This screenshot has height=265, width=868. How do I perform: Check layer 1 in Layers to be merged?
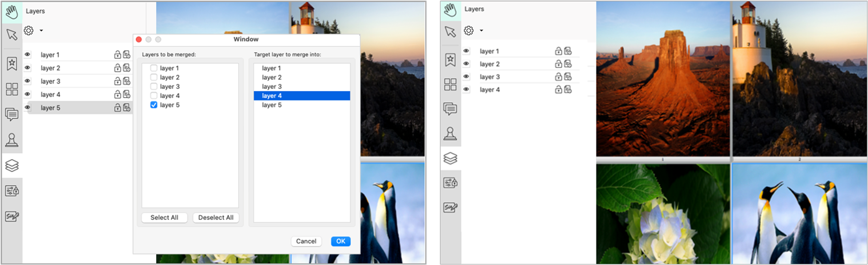(x=154, y=68)
